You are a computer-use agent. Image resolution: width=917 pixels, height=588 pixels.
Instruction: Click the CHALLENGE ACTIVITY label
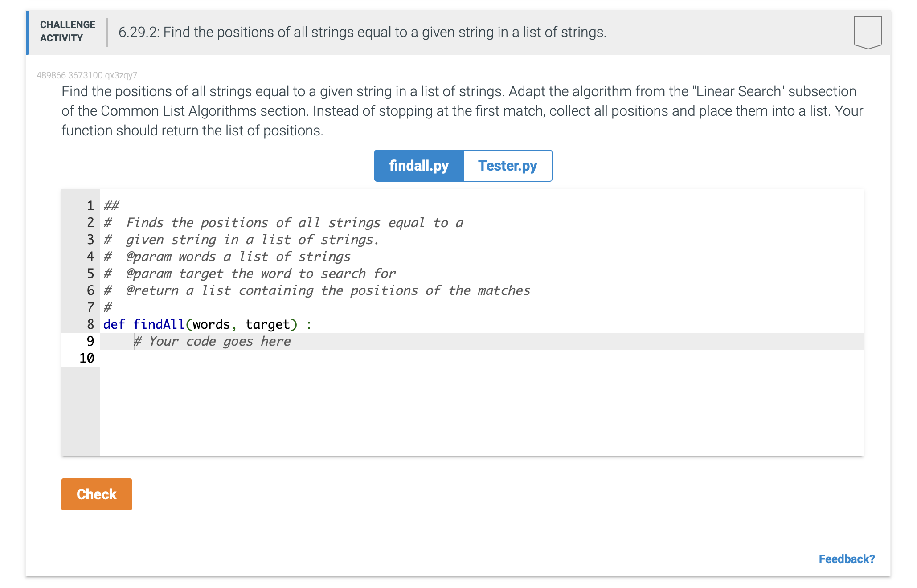pos(67,31)
